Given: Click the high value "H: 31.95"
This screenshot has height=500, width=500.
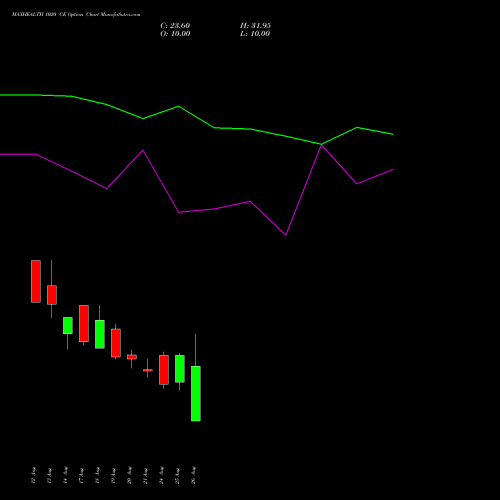Looking at the screenshot, I should coord(255,26).
